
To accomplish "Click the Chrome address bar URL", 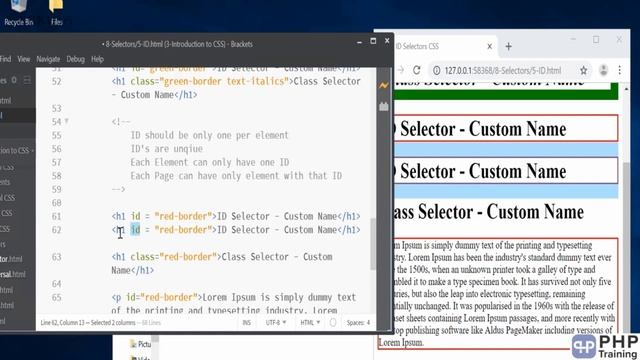I will [503, 70].
